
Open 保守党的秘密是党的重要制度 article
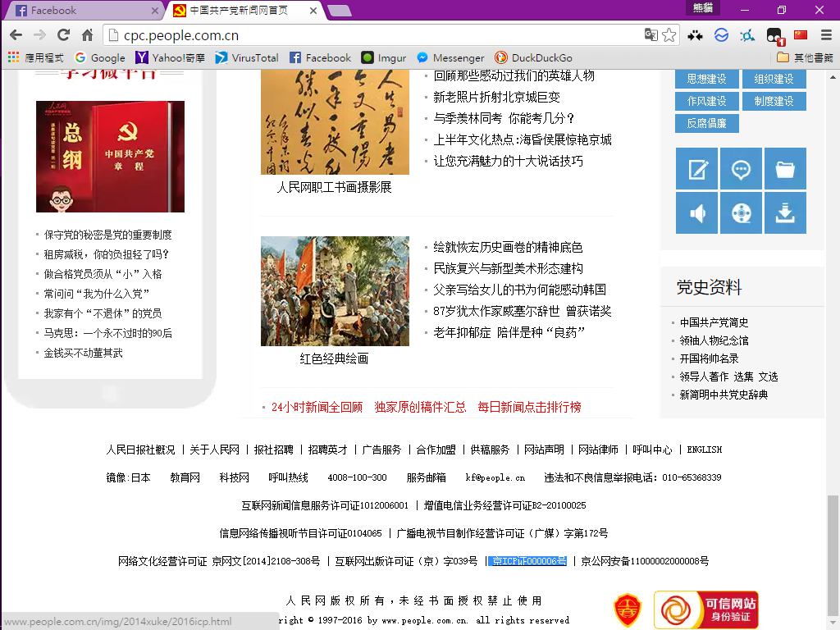click(107, 235)
